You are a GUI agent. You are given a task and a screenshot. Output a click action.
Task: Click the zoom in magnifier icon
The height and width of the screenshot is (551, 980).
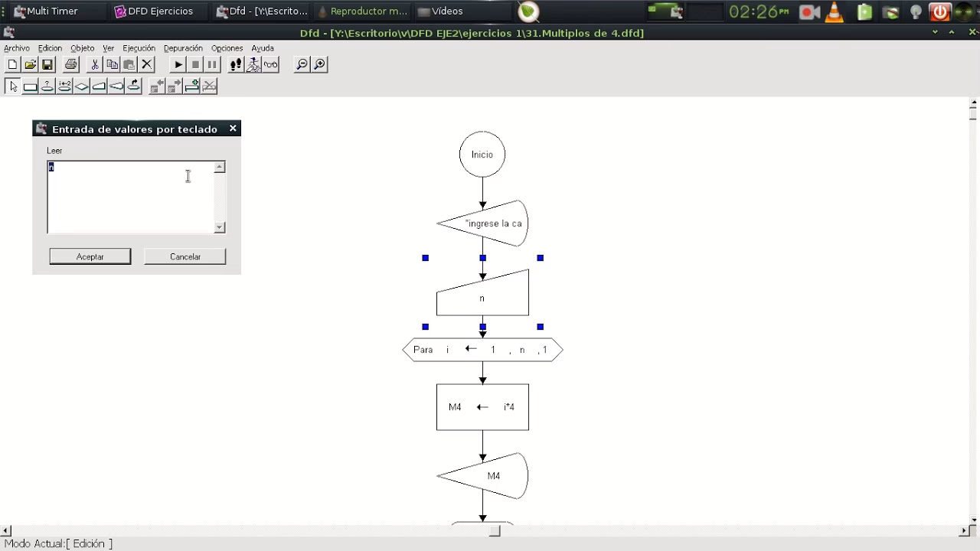coord(320,65)
